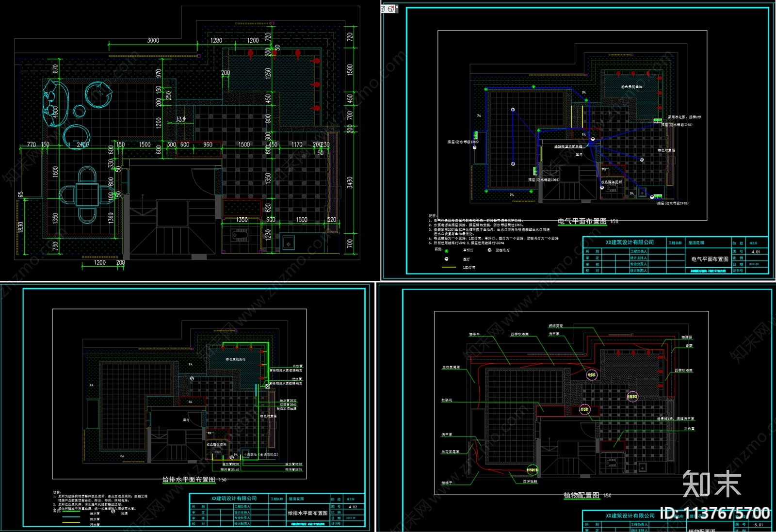Image resolution: width=776 pixels, height=532 pixels.
Task: Select the vertical 1369 dimension text
Action: [111, 218]
